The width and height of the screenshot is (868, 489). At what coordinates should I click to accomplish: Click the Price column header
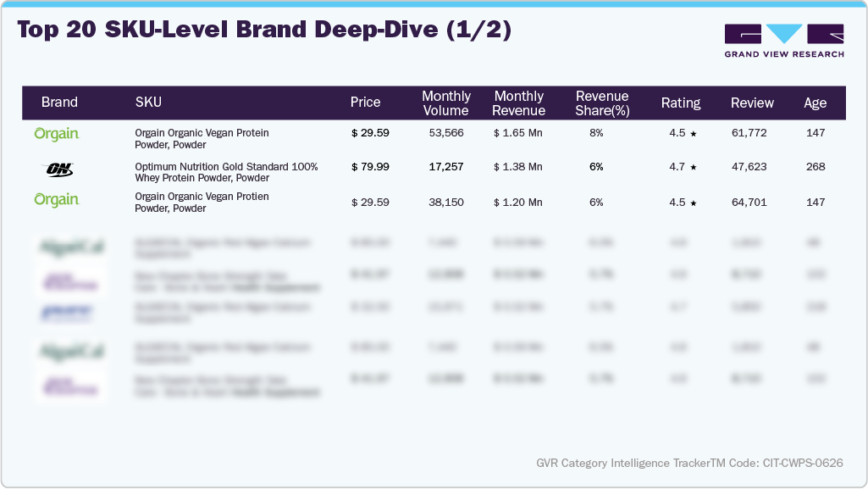tap(365, 103)
